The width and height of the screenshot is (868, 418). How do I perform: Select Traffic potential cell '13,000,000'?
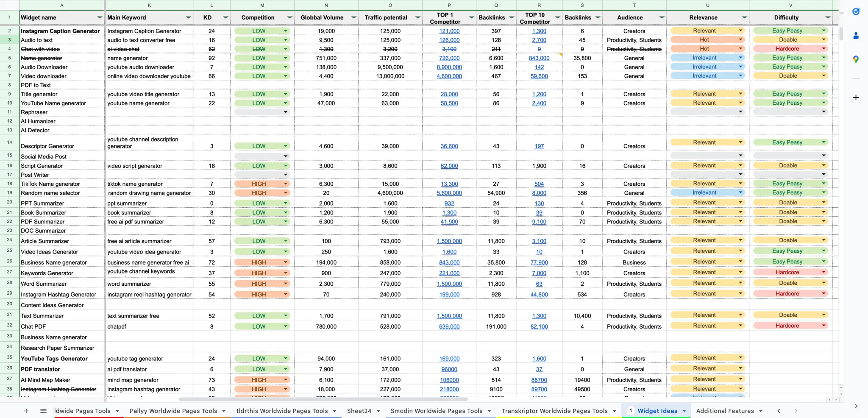coord(390,76)
